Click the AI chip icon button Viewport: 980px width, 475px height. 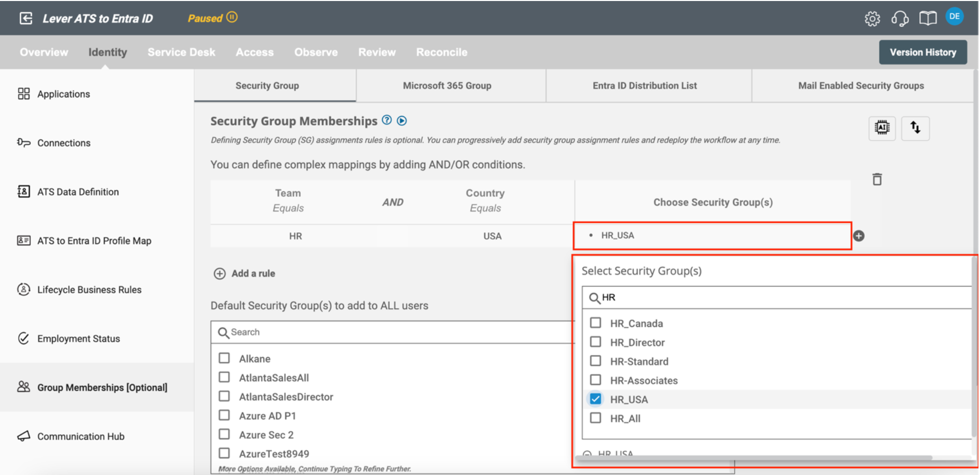pos(882,128)
